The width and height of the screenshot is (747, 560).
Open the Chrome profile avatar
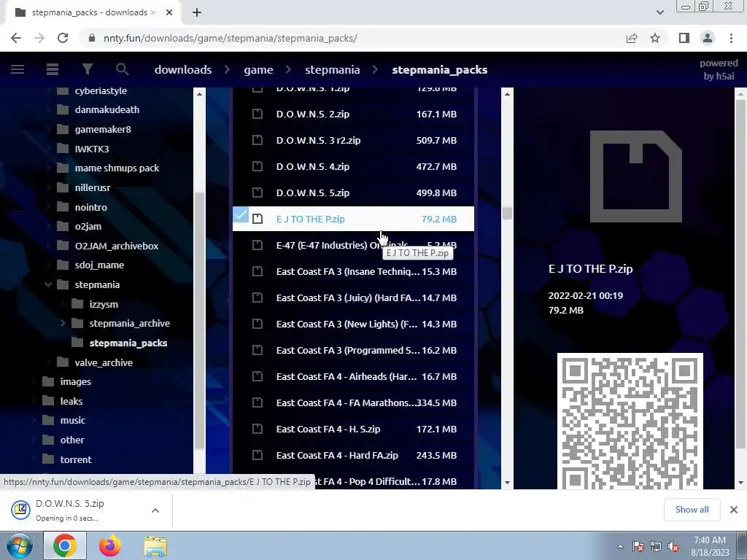(x=708, y=38)
